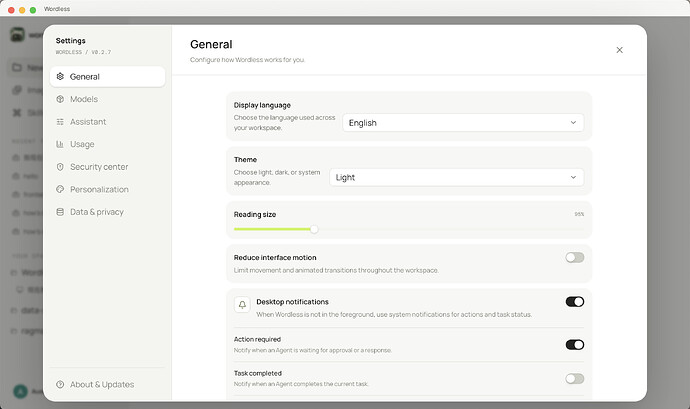The image size is (690, 409).
Task: Click 'Configure how Wordless works for you' text
Action: [x=247, y=60]
